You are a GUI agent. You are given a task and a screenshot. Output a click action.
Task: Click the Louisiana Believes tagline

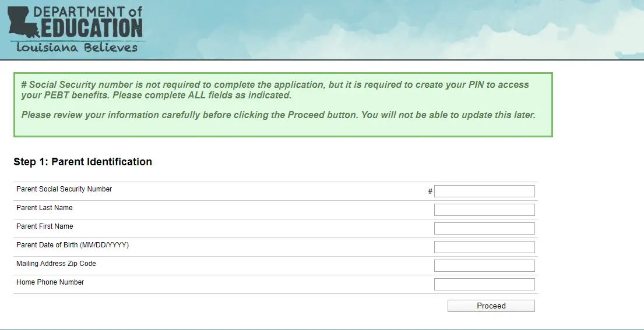point(77,47)
